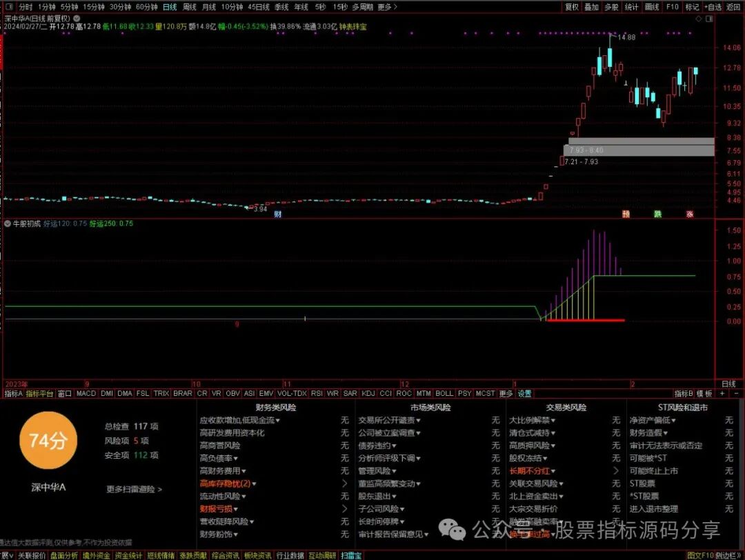Viewport: 745px width, 560px height.
Task: Click the green 跌 marker below candles
Action: click(657, 214)
